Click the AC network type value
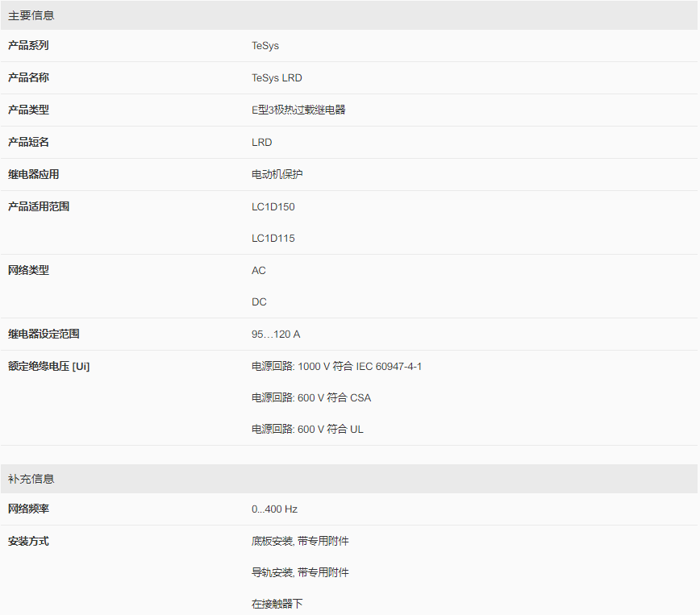This screenshot has height=615, width=700. 259,271
